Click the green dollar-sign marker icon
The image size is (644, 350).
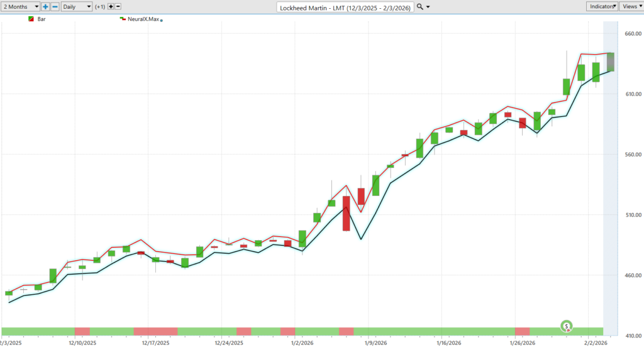567,326
